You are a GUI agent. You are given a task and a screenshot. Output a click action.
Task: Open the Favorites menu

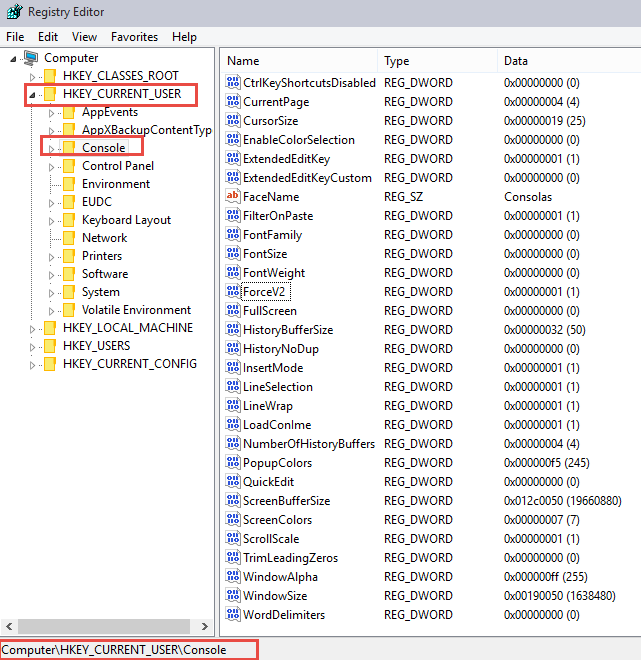(134, 37)
